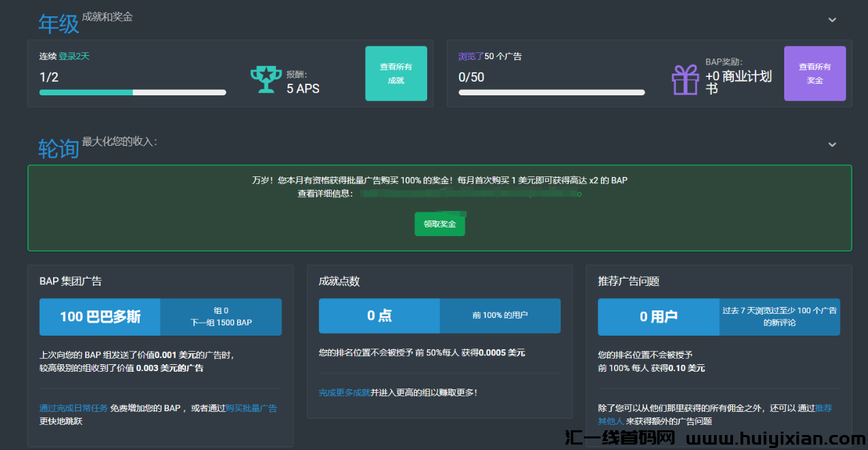Click the trophy rewards icon
The height and width of the screenshot is (450, 868).
[266, 79]
